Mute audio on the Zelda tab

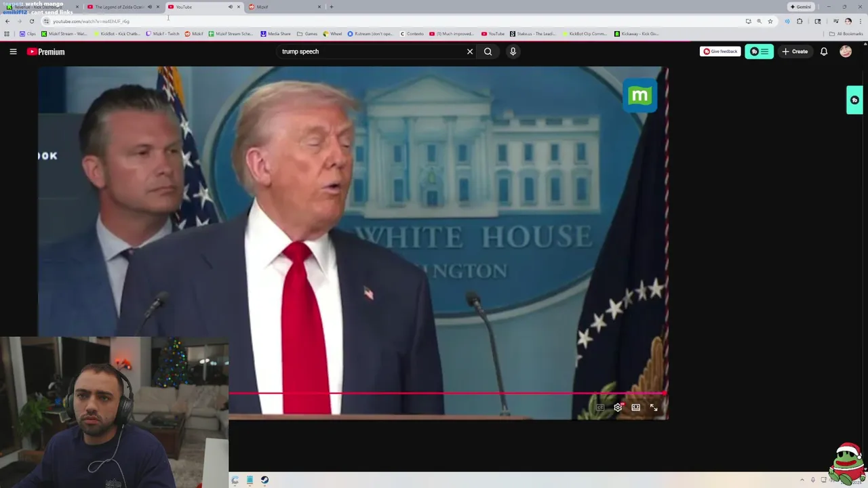pyautogui.click(x=149, y=7)
